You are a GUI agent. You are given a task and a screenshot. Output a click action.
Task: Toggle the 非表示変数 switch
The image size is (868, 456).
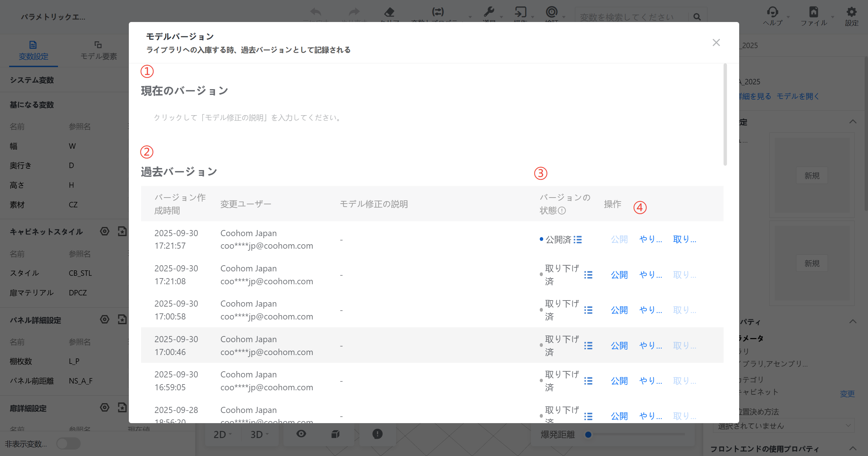coord(68,443)
